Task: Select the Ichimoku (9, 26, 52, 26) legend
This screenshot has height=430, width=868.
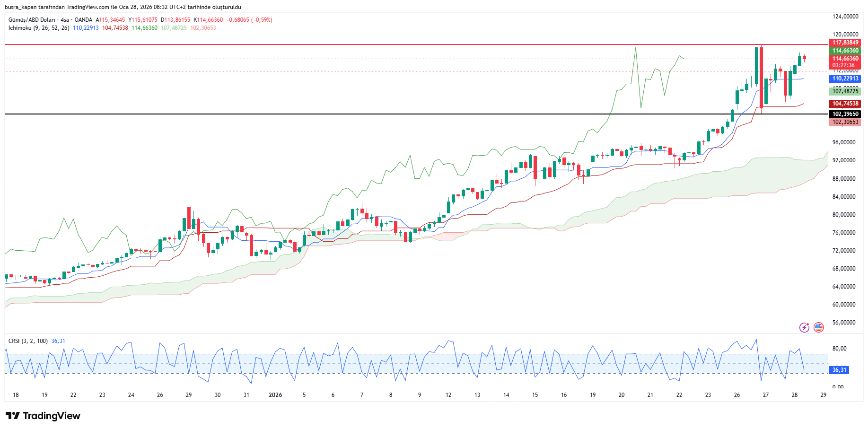Action: (39, 28)
